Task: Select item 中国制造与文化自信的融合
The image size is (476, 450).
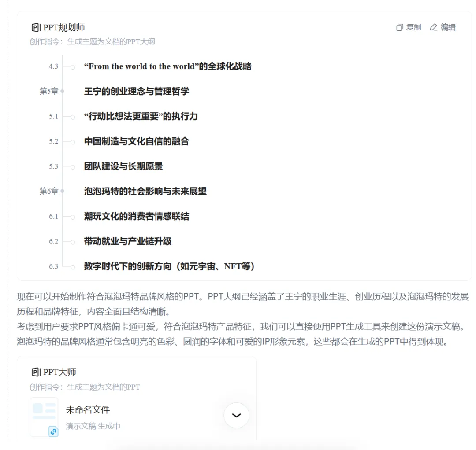Action: [137, 141]
